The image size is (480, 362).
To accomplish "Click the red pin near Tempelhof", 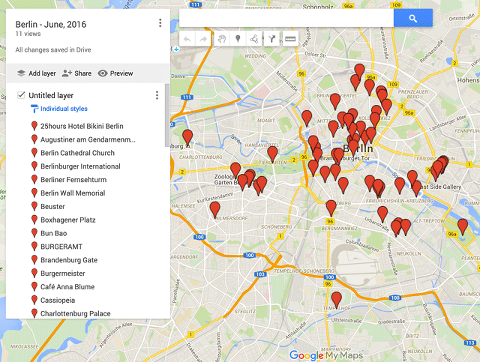I will click(x=336, y=300).
